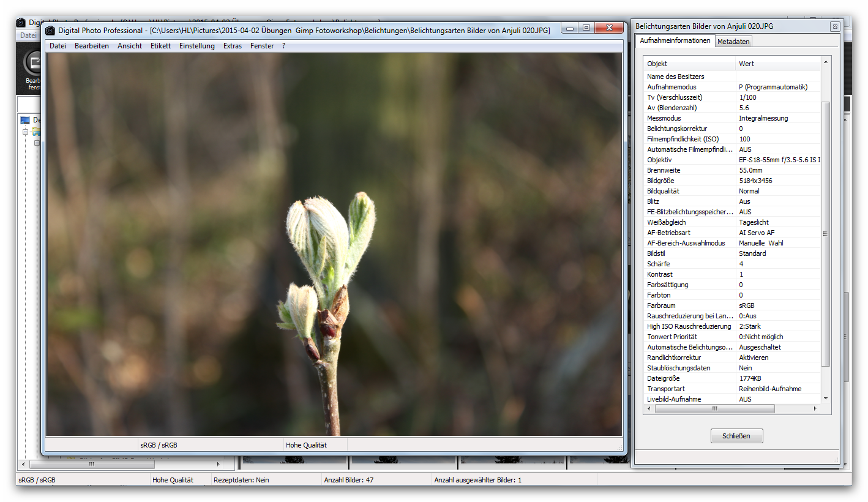Click the High ISO Rauschreduzierung row
This screenshot has width=868, height=502.
point(732,326)
